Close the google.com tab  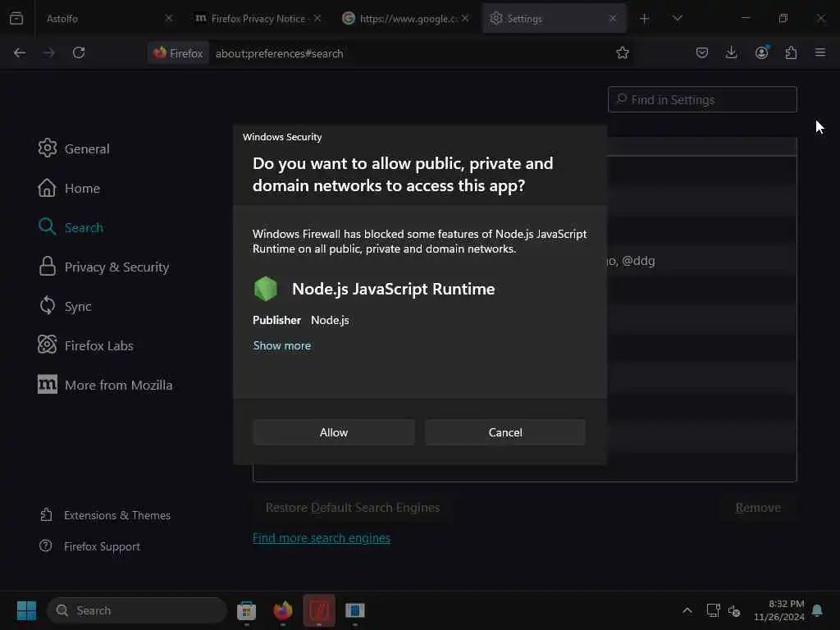coord(465,18)
